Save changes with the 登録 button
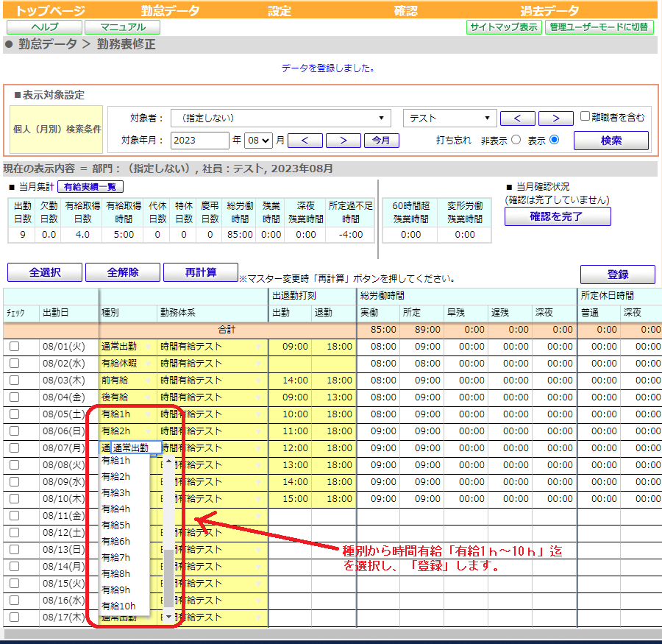This screenshot has width=662, height=644. [618, 275]
